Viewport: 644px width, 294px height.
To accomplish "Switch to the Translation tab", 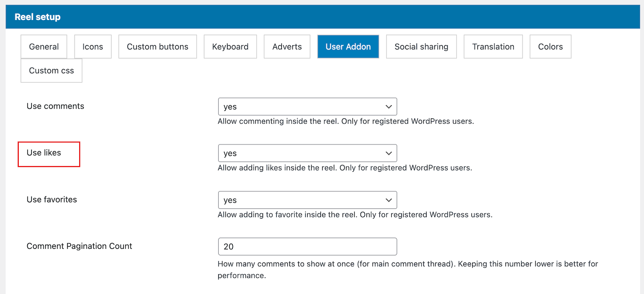I will click(493, 47).
